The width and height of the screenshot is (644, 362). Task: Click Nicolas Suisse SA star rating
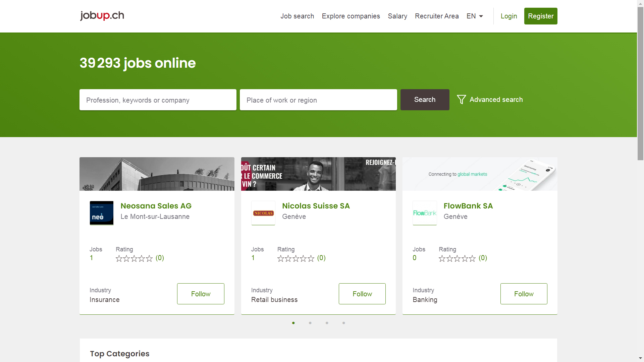pos(296,258)
